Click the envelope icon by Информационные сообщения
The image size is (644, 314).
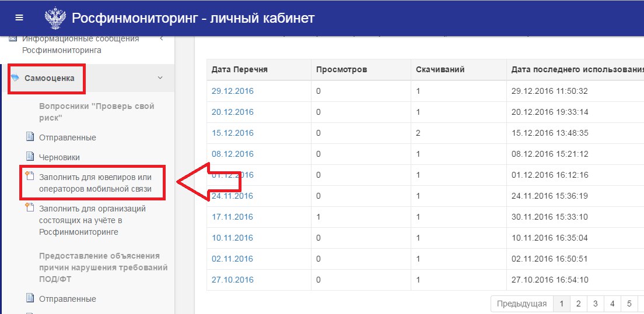[x=13, y=39]
